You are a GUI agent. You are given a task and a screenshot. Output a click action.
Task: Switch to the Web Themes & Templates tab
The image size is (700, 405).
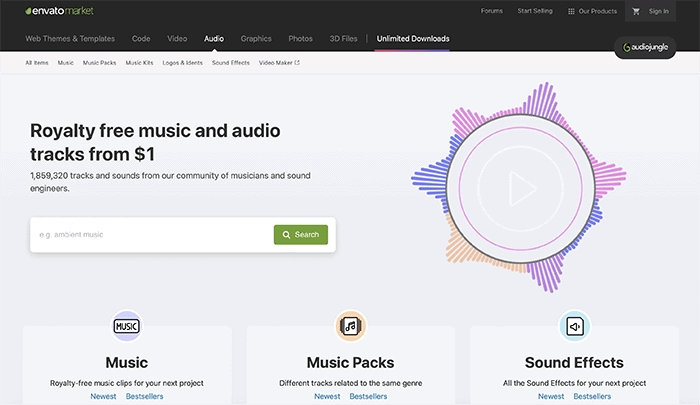(x=70, y=39)
